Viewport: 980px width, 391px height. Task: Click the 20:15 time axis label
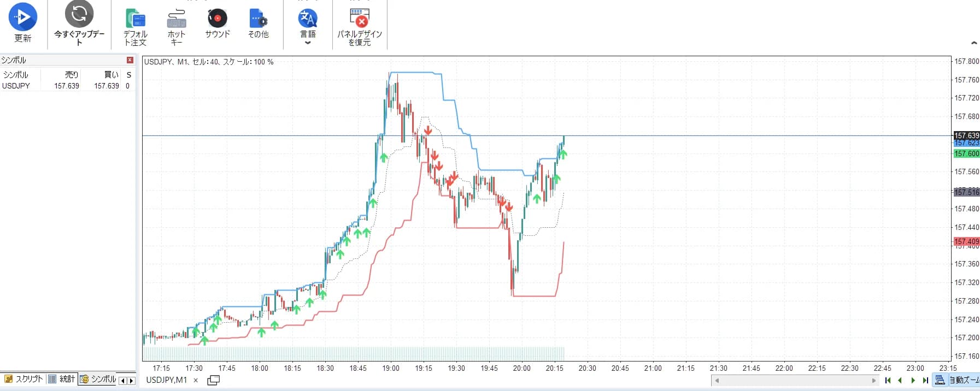pos(554,369)
